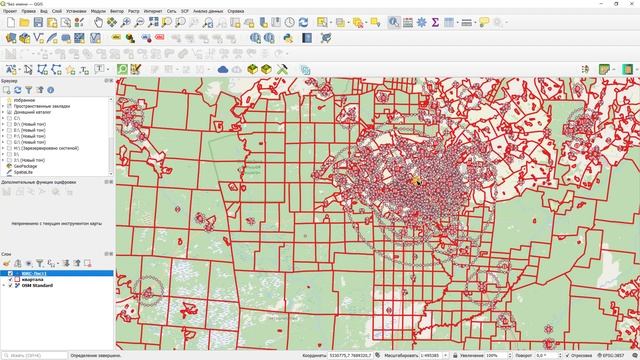Close the Browser panel
The width and height of the screenshot is (640, 360).
(111, 81)
